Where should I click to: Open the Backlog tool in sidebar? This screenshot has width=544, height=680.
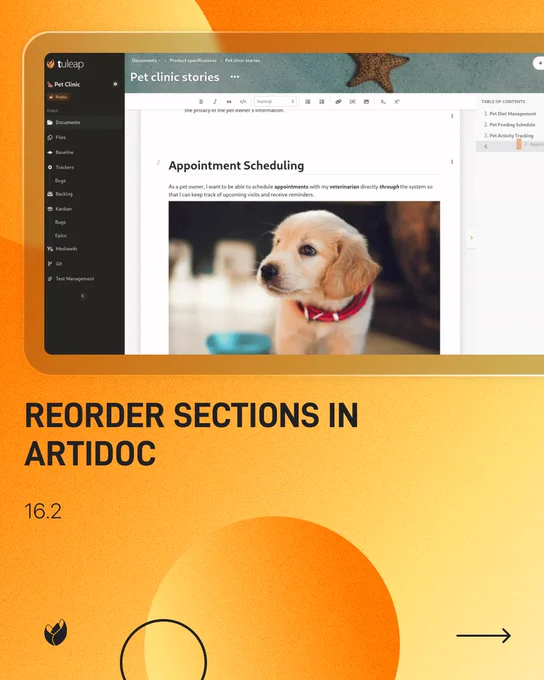coord(64,194)
